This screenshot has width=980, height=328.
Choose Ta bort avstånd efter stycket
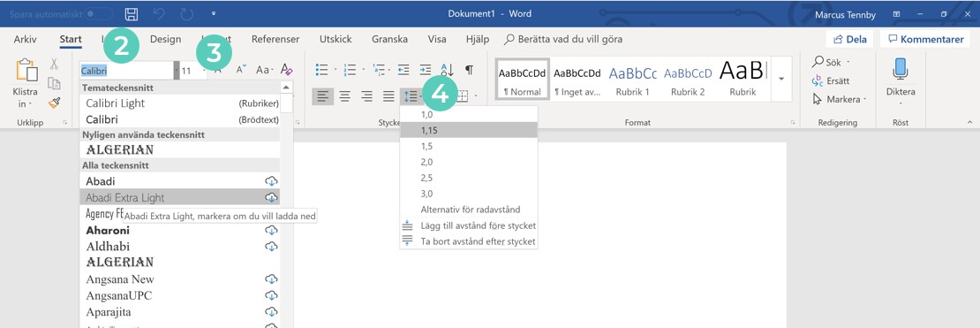[x=469, y=241]
